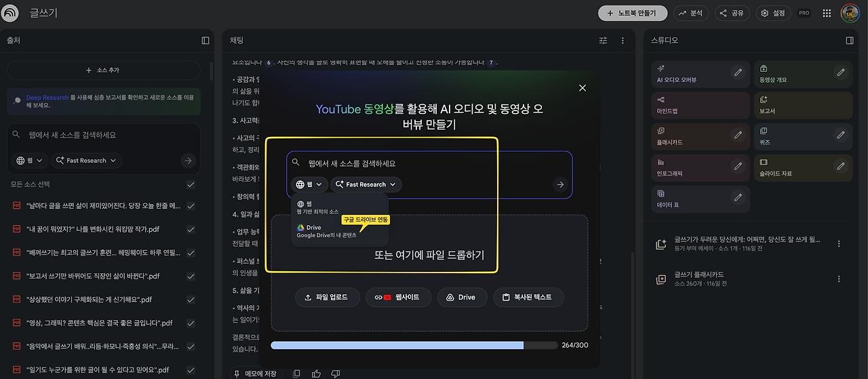Uncheck "날마다 글을 쓰면 삶이 재미있어진다" source
The width and height of the screenshot is (868, 379).
click(191, 205)
